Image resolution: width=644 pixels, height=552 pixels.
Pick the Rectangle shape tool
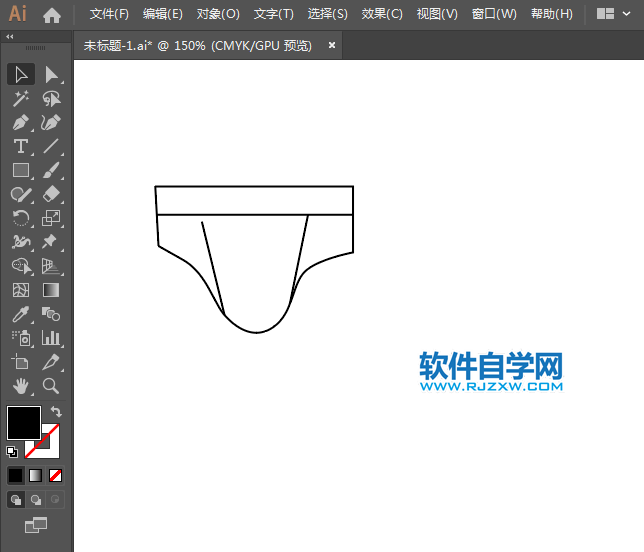pos(20,170)
